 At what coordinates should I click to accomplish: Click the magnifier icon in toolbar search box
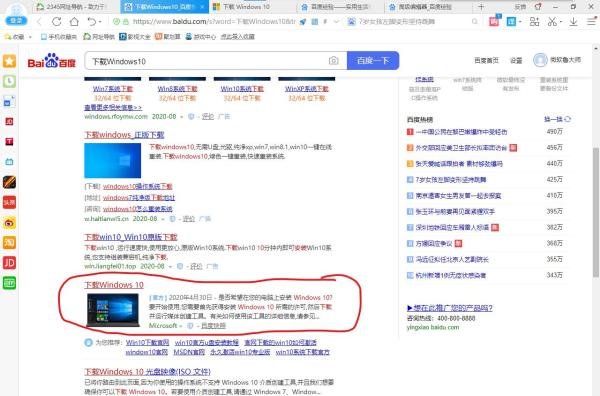475,22
